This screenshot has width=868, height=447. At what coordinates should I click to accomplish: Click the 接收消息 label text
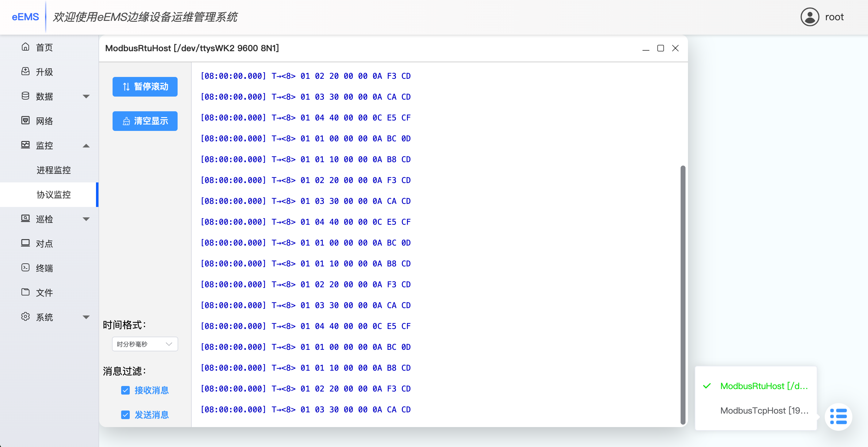point(151,390)
